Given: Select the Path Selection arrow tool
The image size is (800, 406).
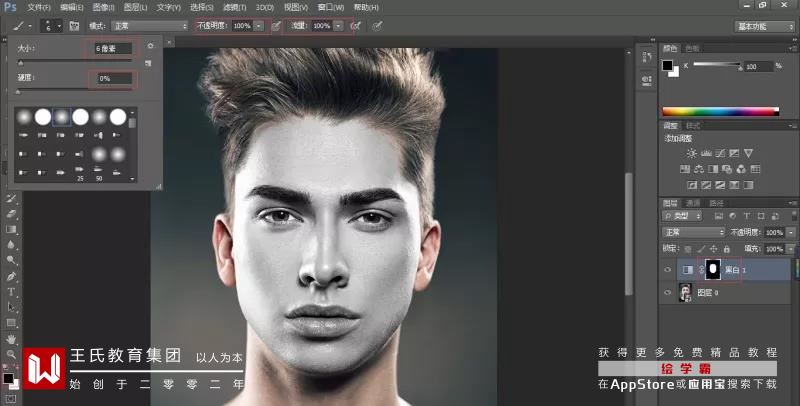Looking at the screenshot, I should [x=11, y=308].
